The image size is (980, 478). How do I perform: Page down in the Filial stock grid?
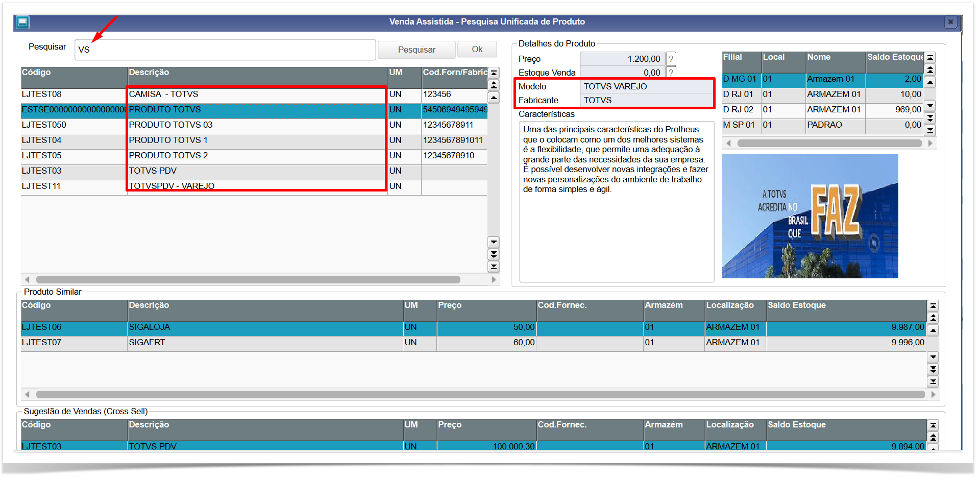pyautogui.click(x=930, y=118)
